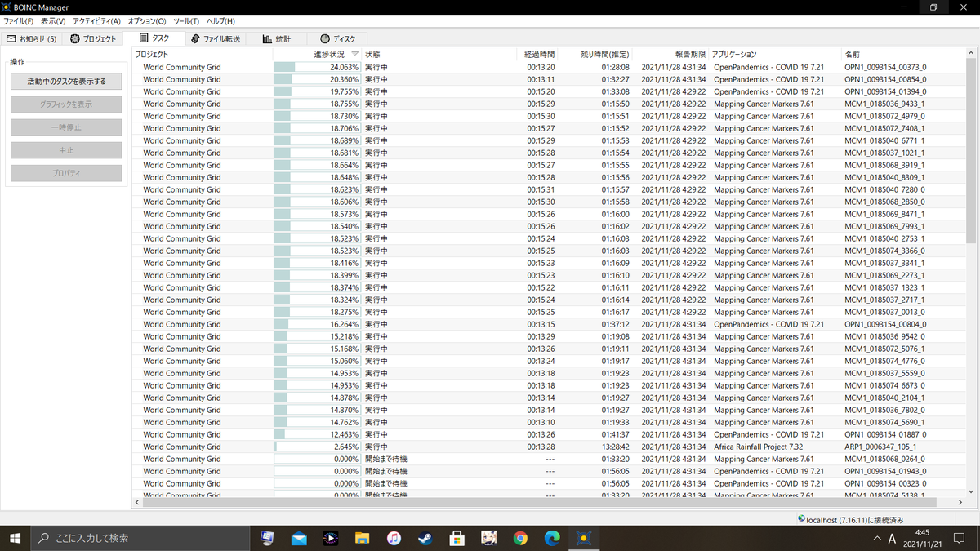
Task: Select task OPN1_0093154_00373_0
Action: [885, 67]
